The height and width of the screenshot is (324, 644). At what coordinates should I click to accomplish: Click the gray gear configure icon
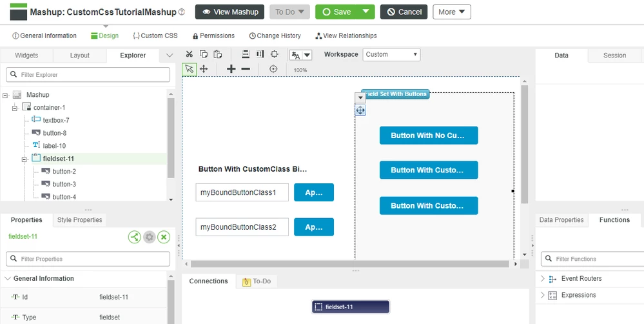[x=149, y=237]
